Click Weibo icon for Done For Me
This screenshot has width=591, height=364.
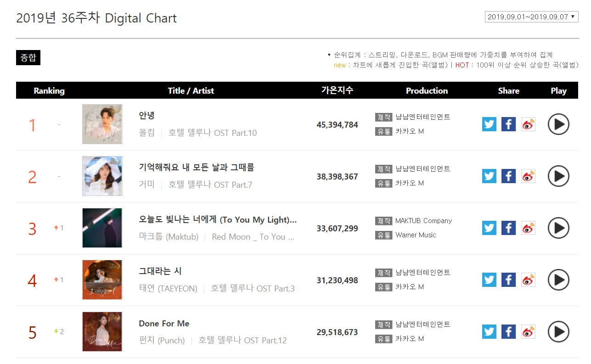coord(528,332)
